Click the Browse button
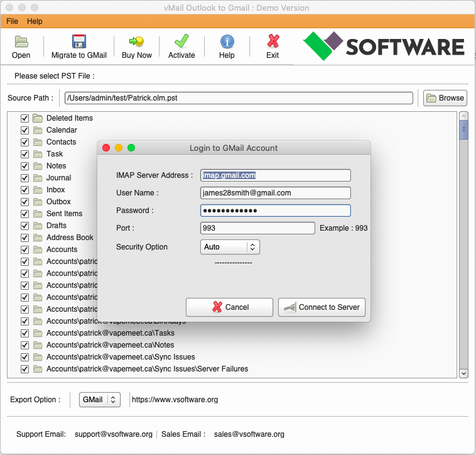 click(445, 98)
